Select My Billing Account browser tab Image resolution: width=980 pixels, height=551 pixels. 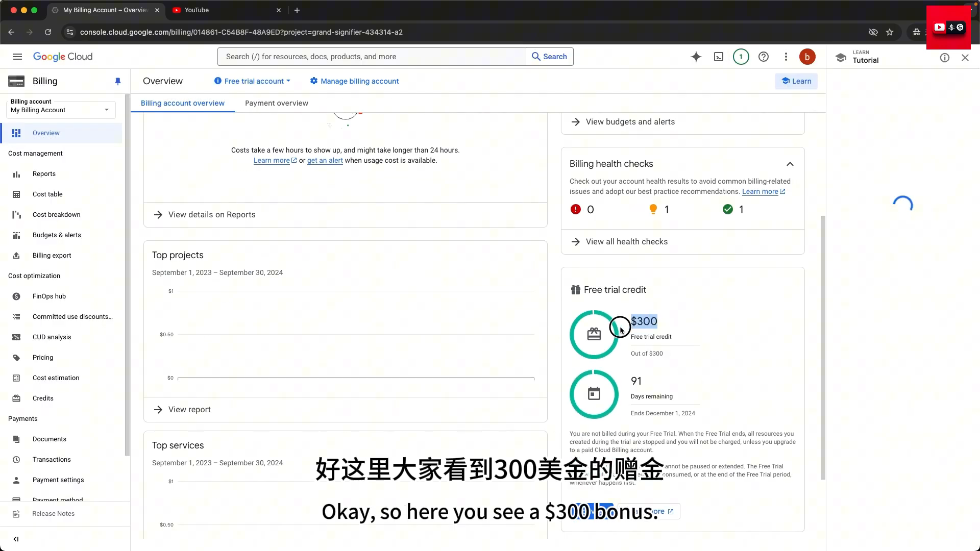[x=105, y=10]
